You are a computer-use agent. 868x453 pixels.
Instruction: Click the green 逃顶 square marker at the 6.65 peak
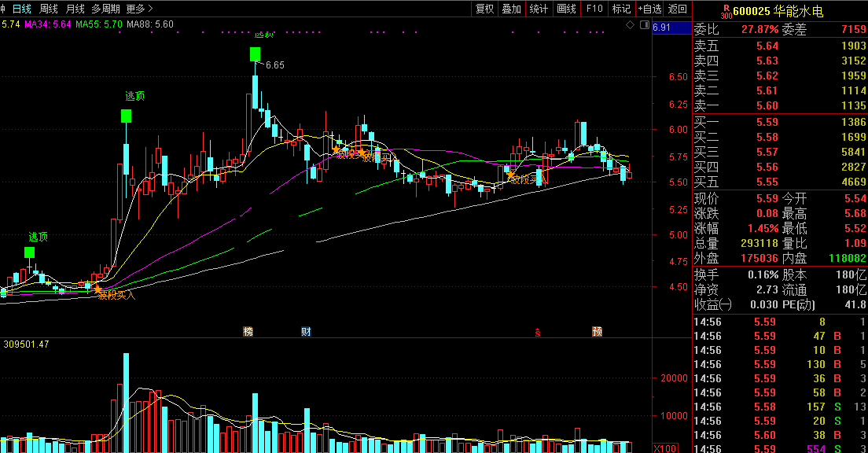click(x=256, y=53)
